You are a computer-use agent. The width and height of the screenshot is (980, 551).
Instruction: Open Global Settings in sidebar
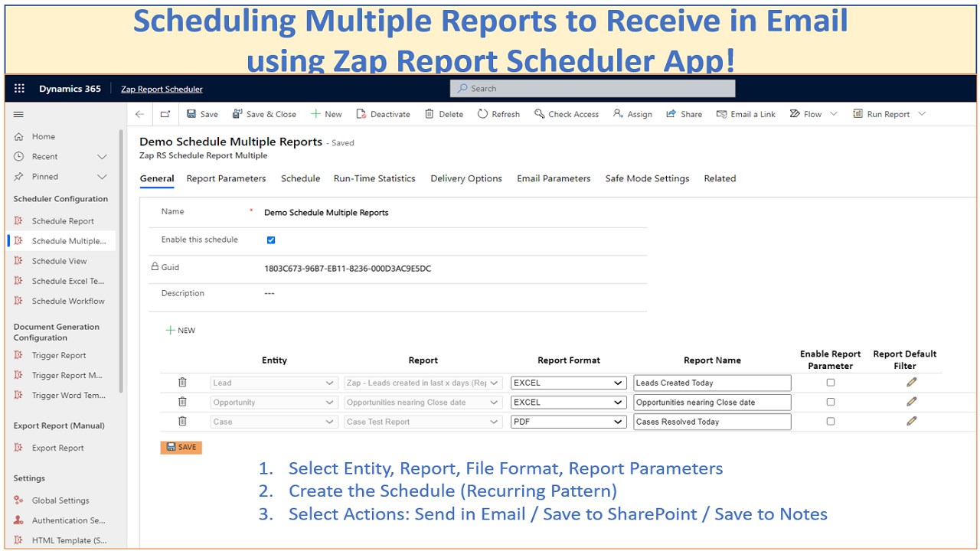(60, 500)
